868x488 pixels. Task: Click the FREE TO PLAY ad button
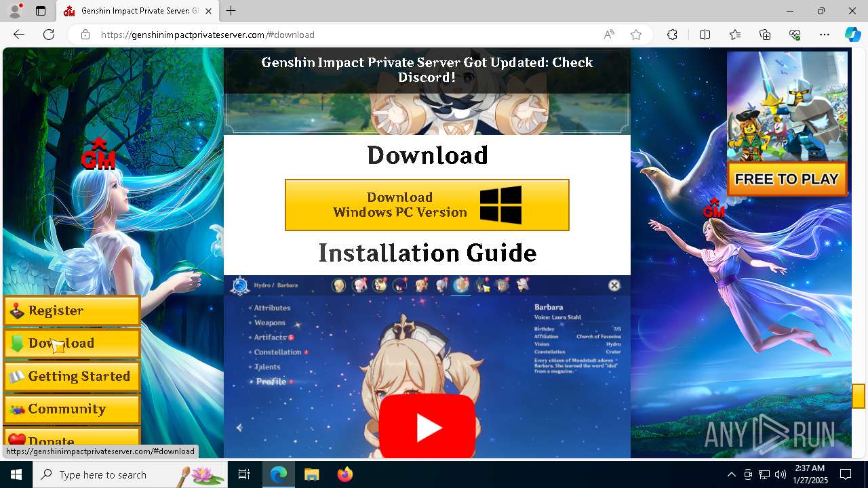coord(787,179)
